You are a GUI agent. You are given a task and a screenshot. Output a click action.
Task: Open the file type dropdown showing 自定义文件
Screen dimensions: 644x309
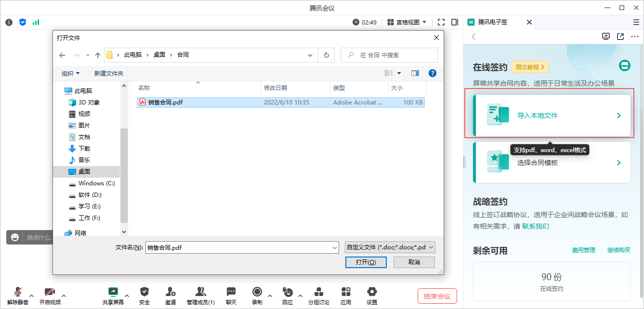(x=389, y=247)
